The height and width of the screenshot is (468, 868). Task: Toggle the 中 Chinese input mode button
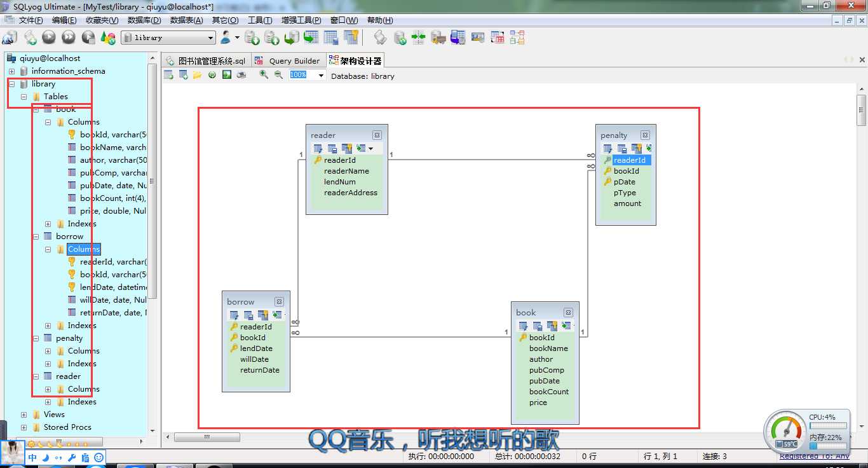click(x=32, y=457)
